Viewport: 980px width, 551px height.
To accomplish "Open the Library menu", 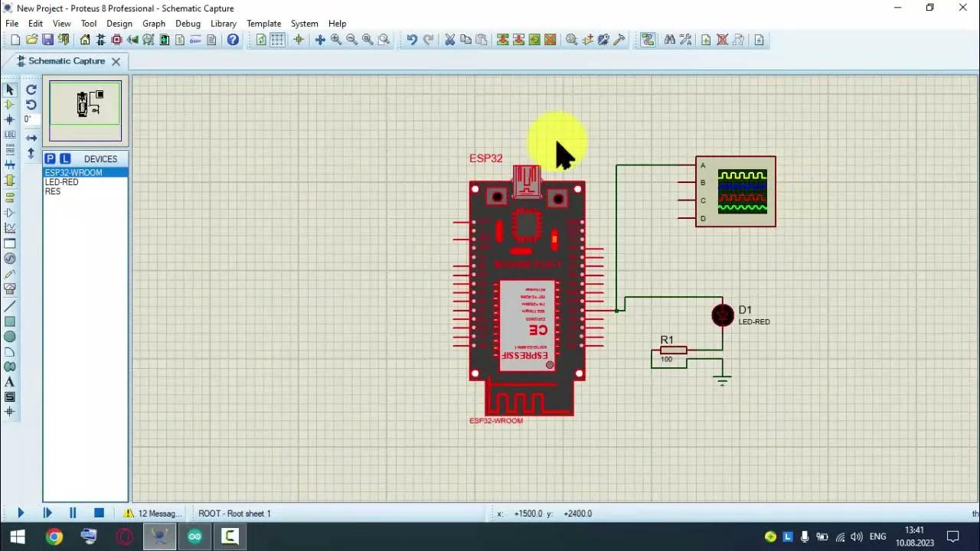I will tap(223, 23).
